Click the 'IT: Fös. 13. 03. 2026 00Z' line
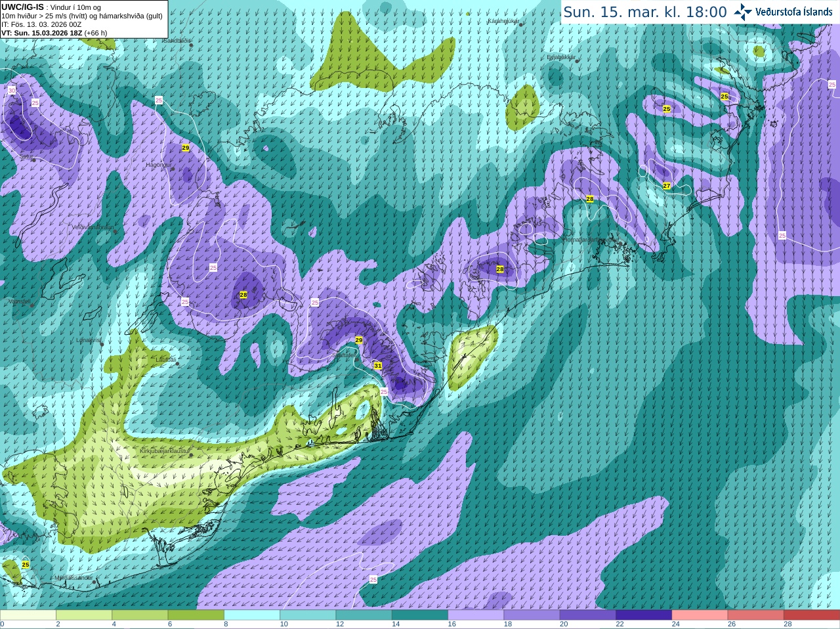Viewport: 840px width, 629px height. (41, 24)
